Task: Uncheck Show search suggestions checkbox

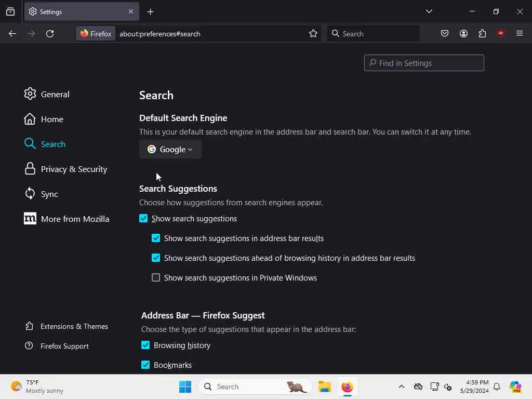Action: [x=143, y=218]
